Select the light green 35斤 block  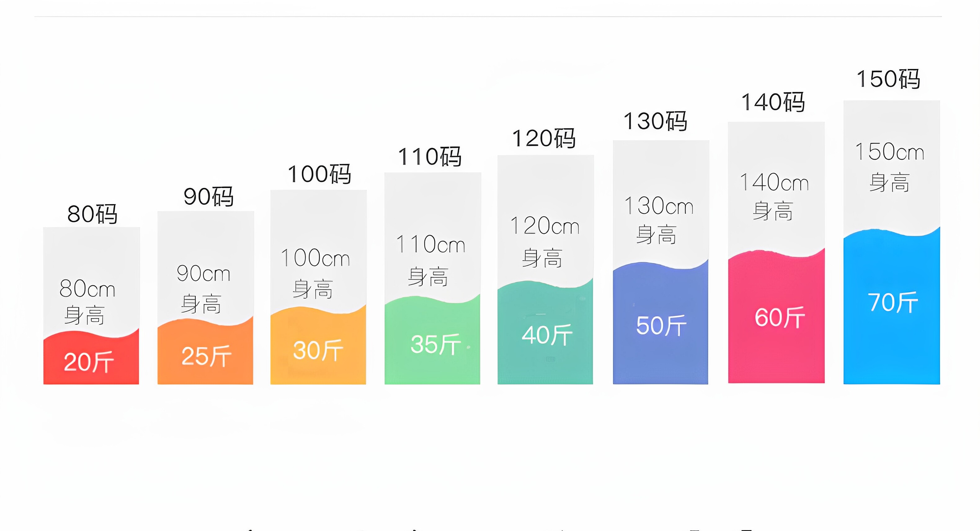[432, 340]
